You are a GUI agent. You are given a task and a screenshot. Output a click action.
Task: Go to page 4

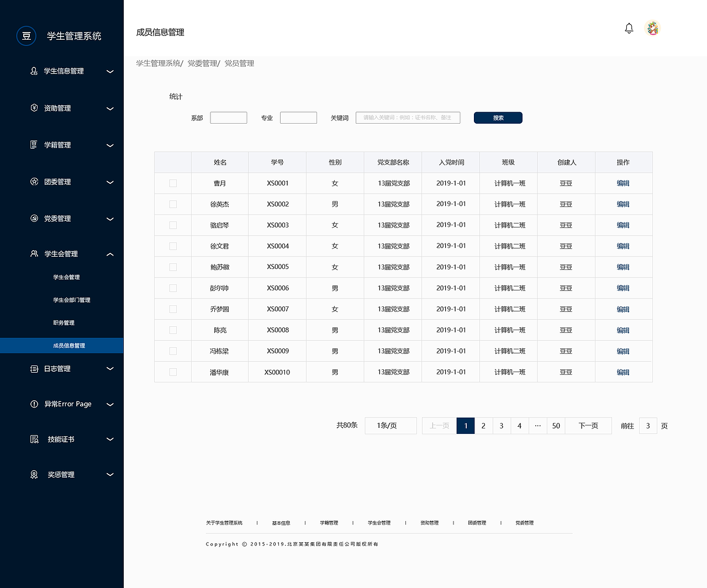[519, 426]
